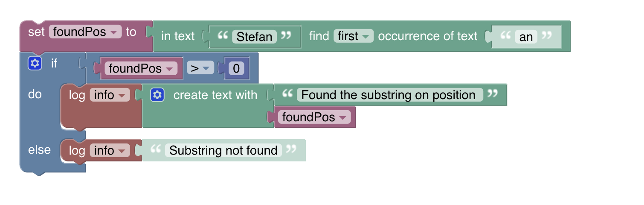Edit the Found the substring on position text

click(x=388, y=95)
